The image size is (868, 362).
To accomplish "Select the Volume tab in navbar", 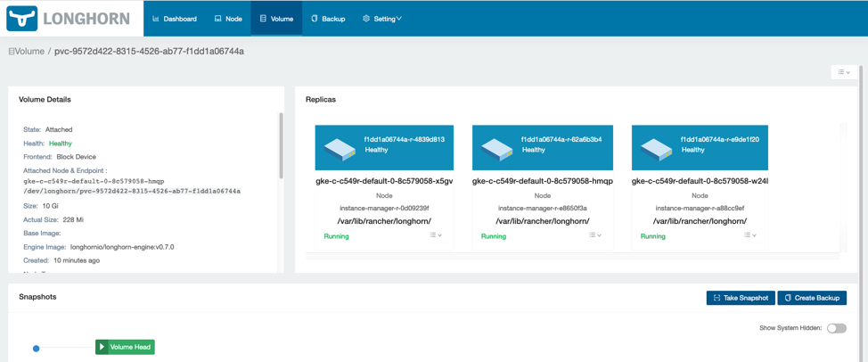I will 276,19.
